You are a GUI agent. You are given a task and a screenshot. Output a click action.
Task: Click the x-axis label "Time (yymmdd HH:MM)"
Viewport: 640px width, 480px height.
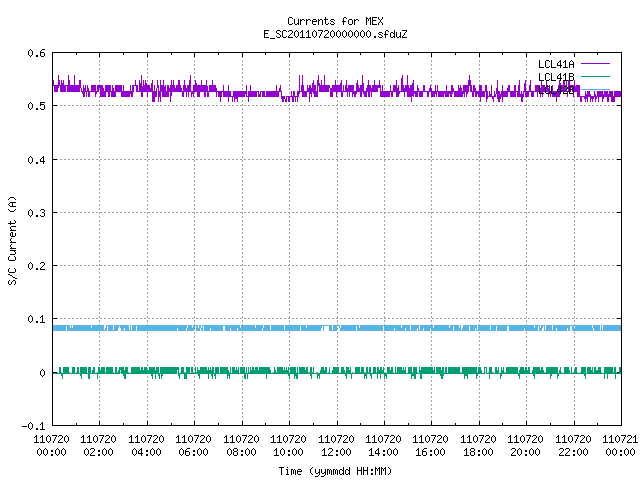pos(335,471)
